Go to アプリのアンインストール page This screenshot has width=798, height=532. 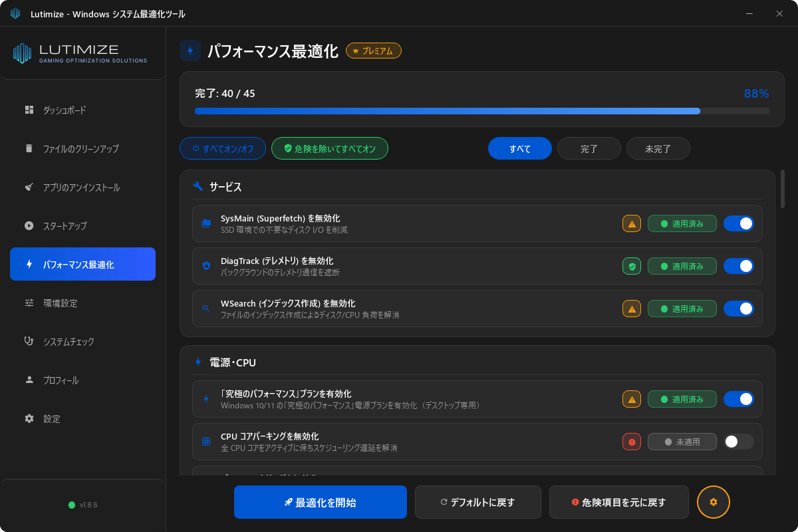[82, 188]
